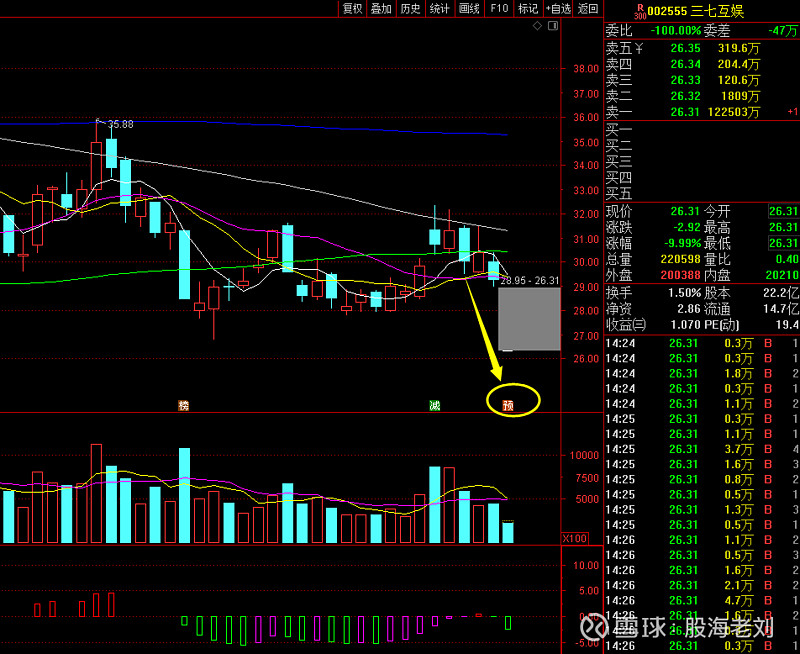This screenshot has height=654, width=800.
Task: Click the ¥ symbol beside 卖五
Action: [x=639, y=48]
